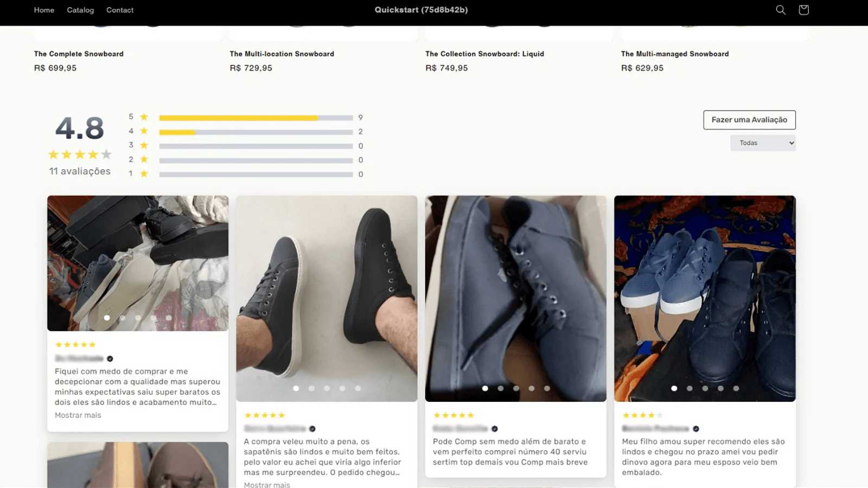Open the search

click(780, 10)
